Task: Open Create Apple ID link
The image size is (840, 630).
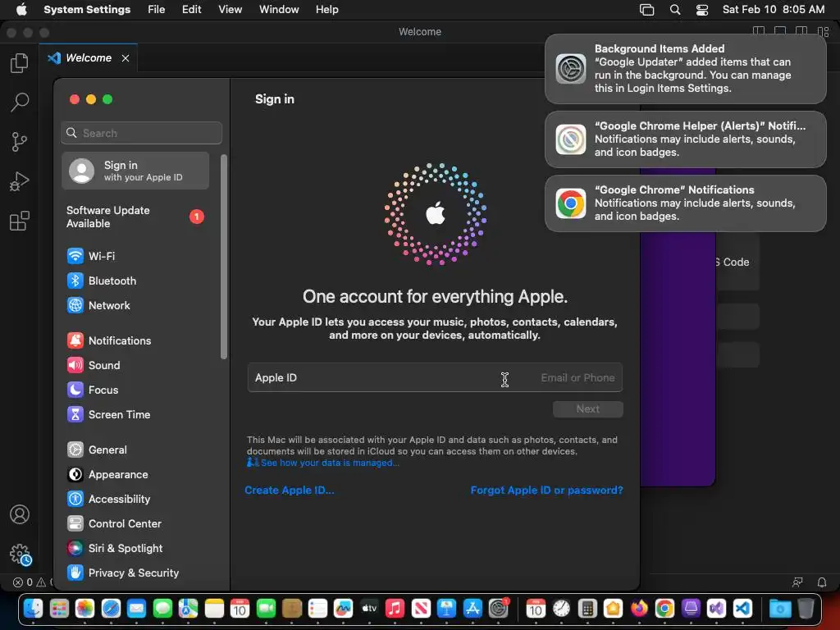Action: click(290, 491)
